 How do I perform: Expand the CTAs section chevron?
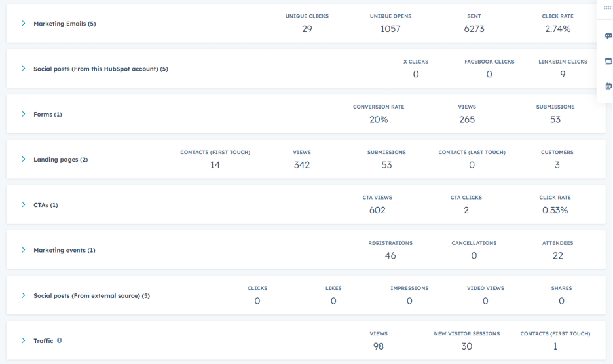tap(24, 205)
